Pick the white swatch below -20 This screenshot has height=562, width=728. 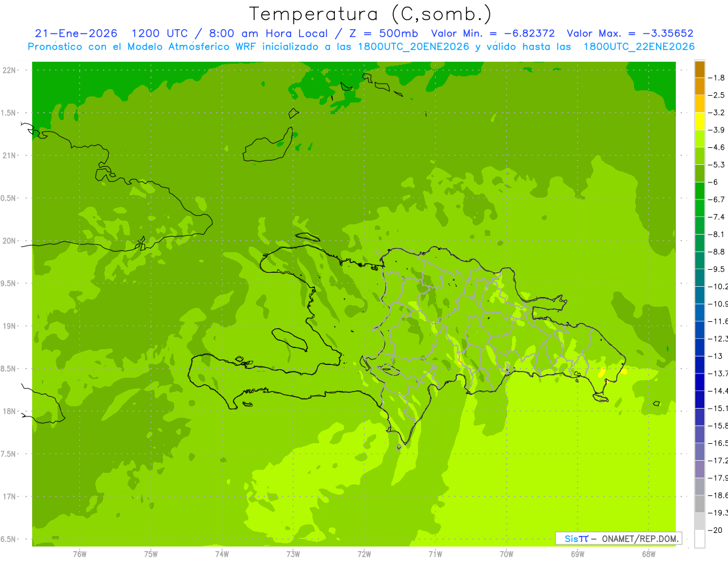click(x=699, y=539)
